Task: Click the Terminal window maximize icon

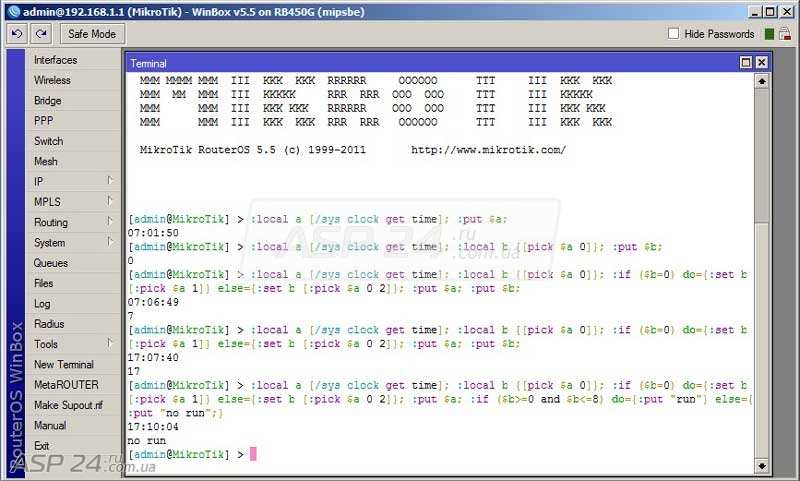Action: [x=746, y=62]
